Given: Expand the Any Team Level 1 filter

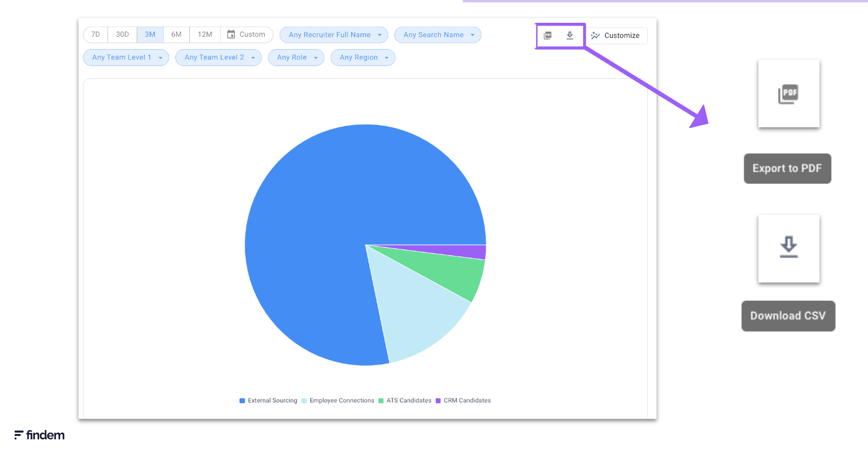Looking at the screenshot, I should pos(126,57).
